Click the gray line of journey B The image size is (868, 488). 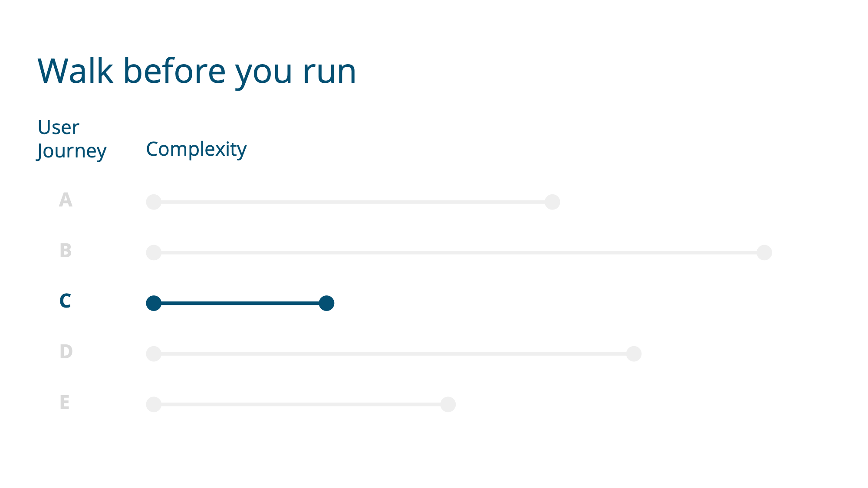point(459,252)
